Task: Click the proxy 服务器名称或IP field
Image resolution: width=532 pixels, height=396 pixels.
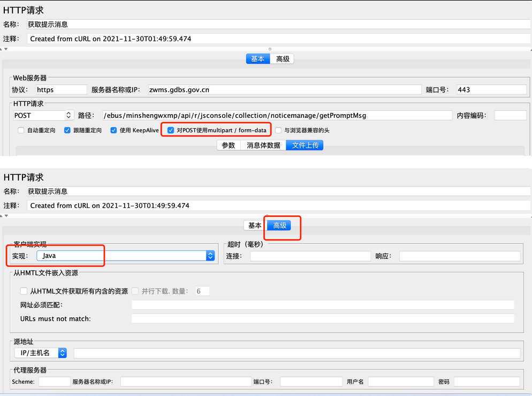Action: click(x=186, y=382)
